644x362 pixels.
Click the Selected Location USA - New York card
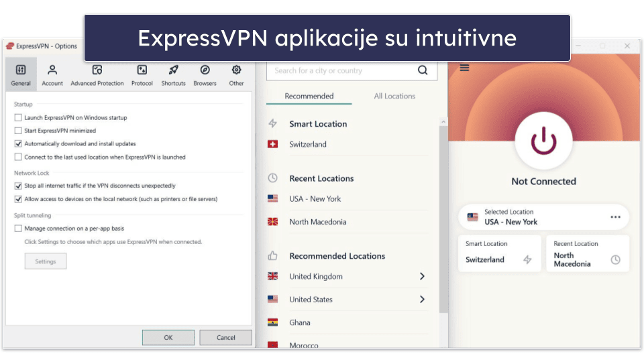543,217
